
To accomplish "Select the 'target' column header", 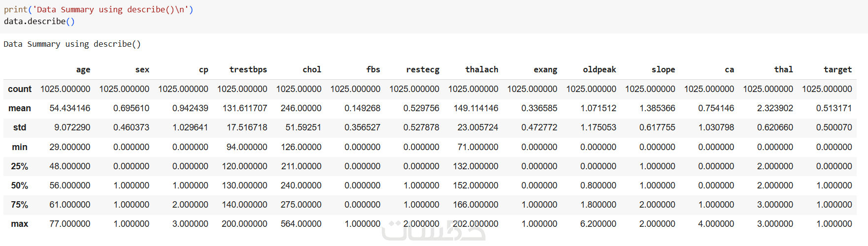I will (x=837, y=70).
